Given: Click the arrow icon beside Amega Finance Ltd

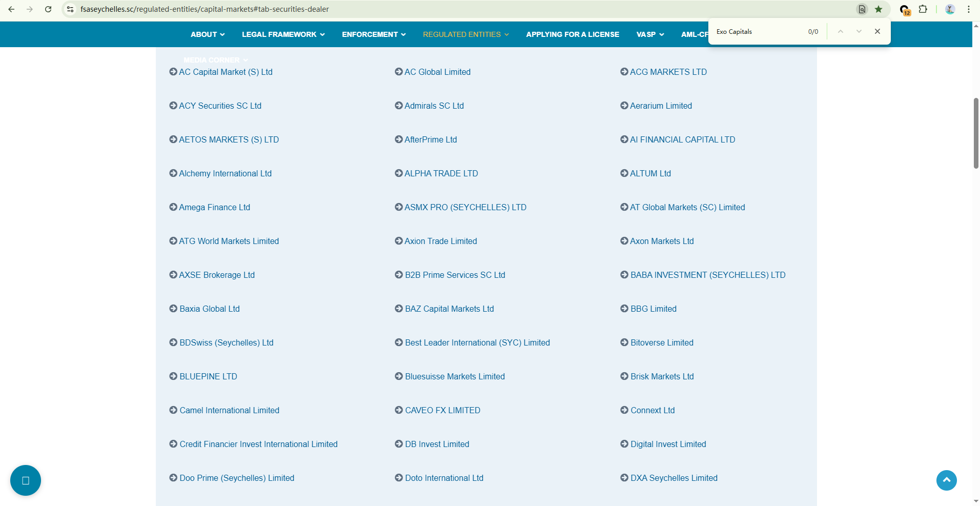Looking at the screenshot, I should [x=173, y=207].
